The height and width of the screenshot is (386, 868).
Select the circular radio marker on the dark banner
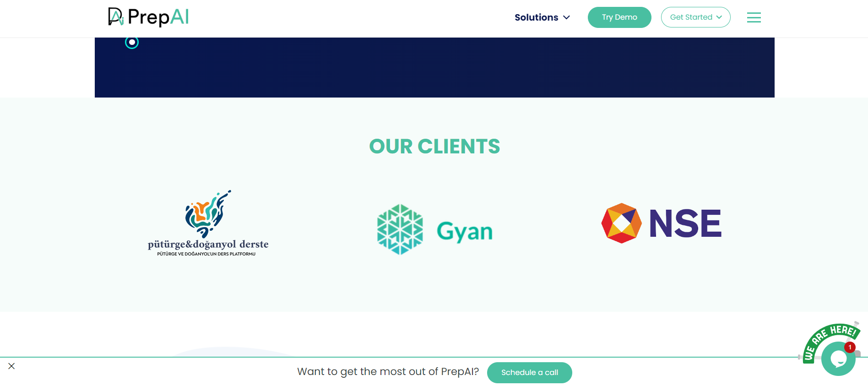[x=132, y=43]
